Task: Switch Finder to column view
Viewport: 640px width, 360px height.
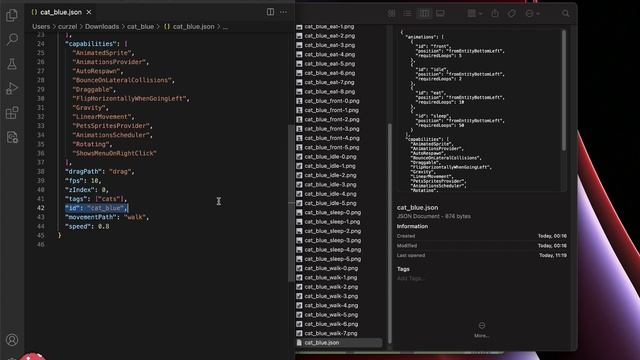Action: 424,13
